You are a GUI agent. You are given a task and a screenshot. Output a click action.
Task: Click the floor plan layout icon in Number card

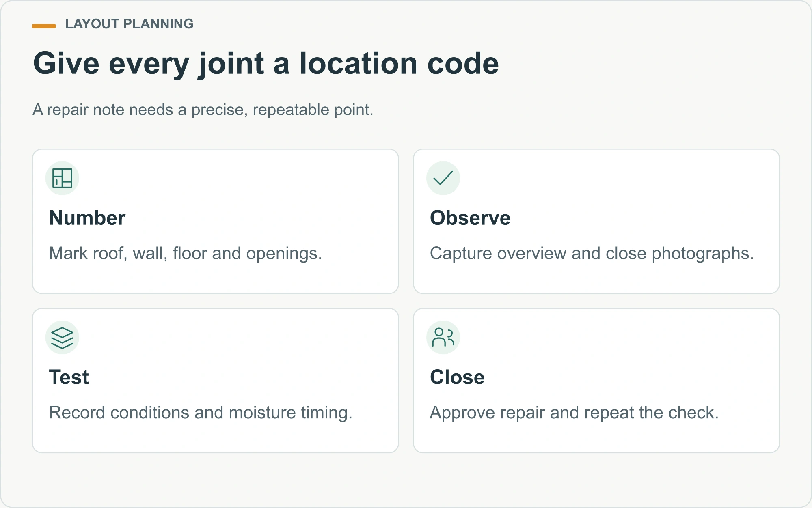[x=62, y=178]
